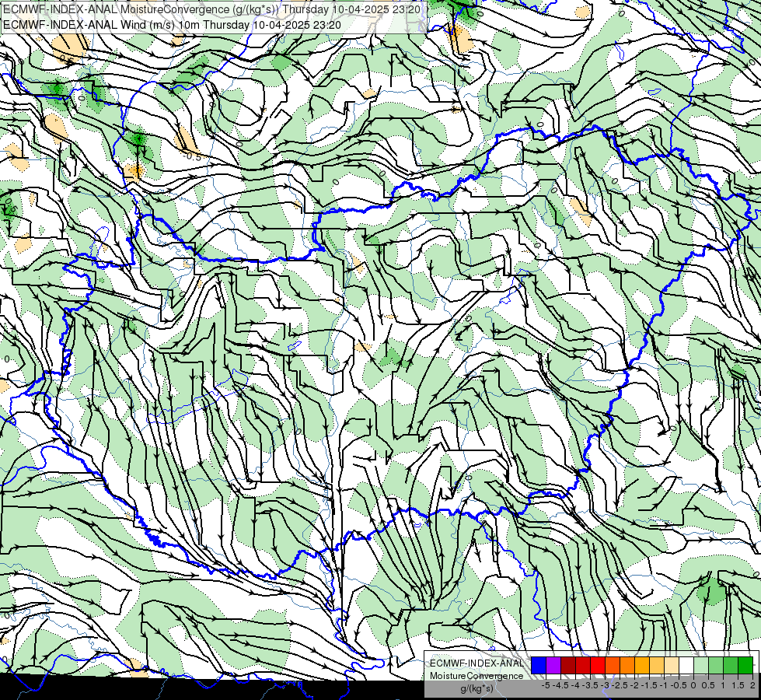Click the blue legend color swatch

coord(539,665)
